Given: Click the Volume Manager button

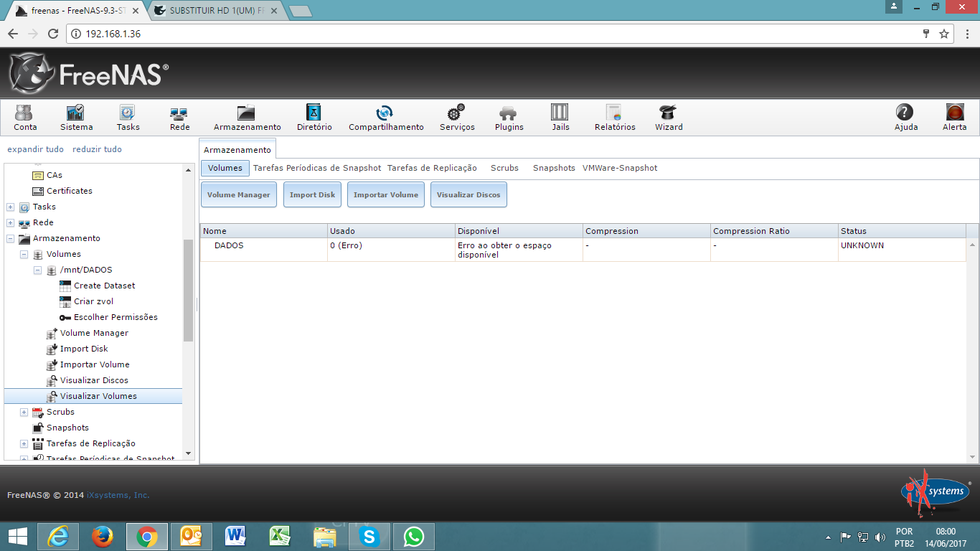Looking at the screenshot, I should [239, 194].
